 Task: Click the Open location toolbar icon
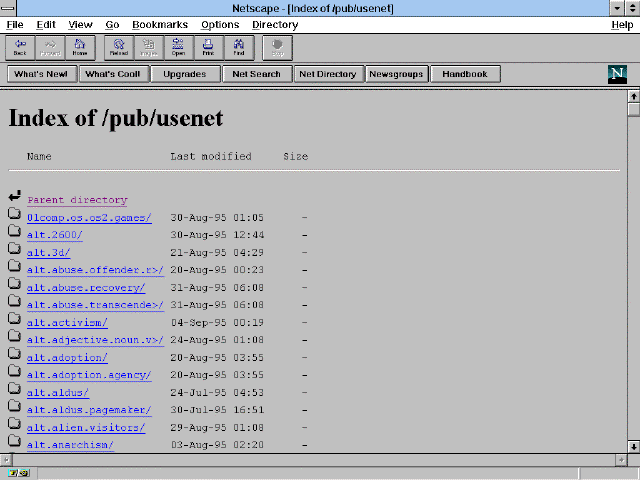click(179, 48)
